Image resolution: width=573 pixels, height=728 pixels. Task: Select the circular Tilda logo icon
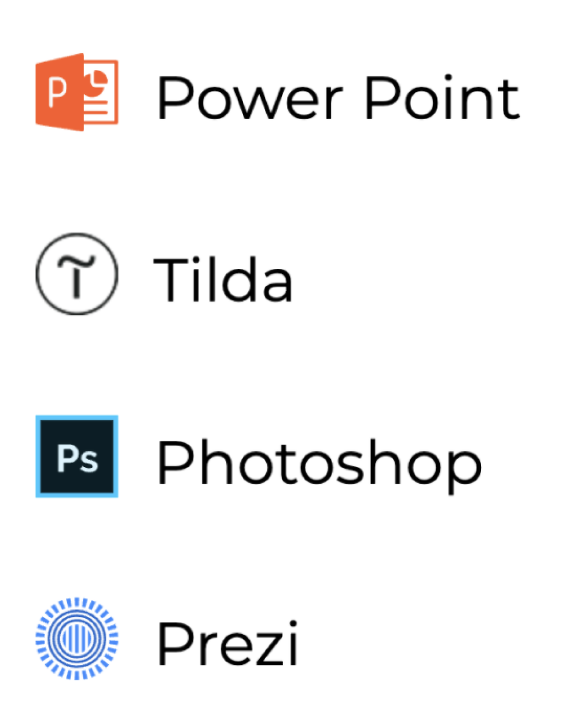point(77,274)
